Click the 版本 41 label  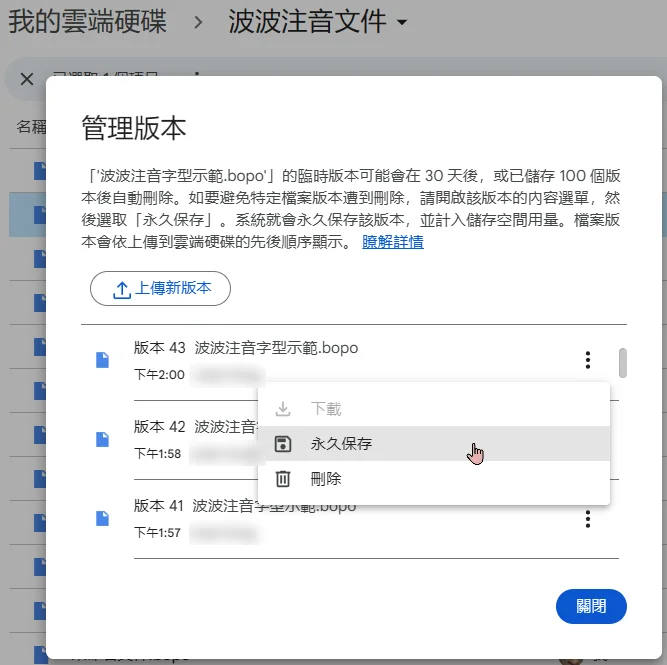point(159,506)
